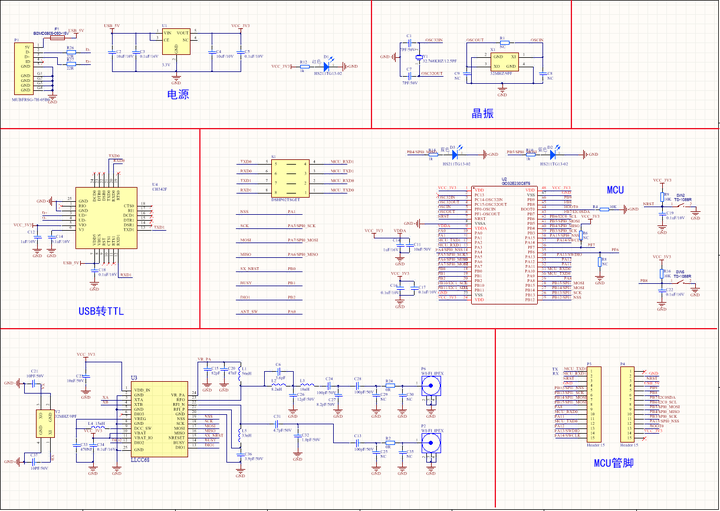Select the P4 Header 15 connector
Viewport: 720px width, 511px height.
tap(627, 404)
